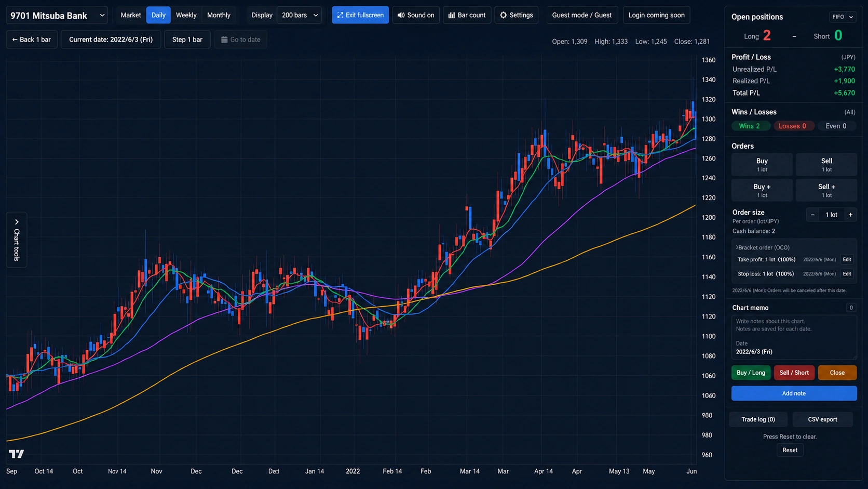
Task: Toggle the Sound on button
Action: tap(416, 15)
